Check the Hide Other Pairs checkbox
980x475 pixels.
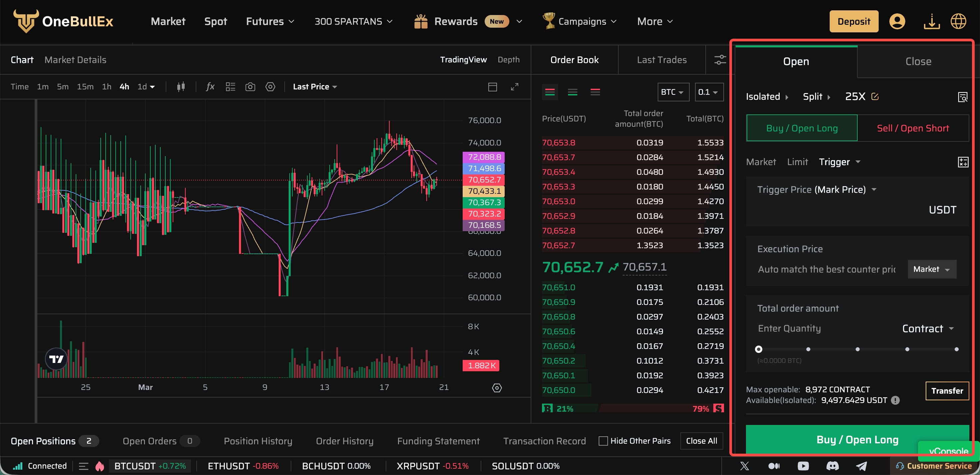point(603,441)
